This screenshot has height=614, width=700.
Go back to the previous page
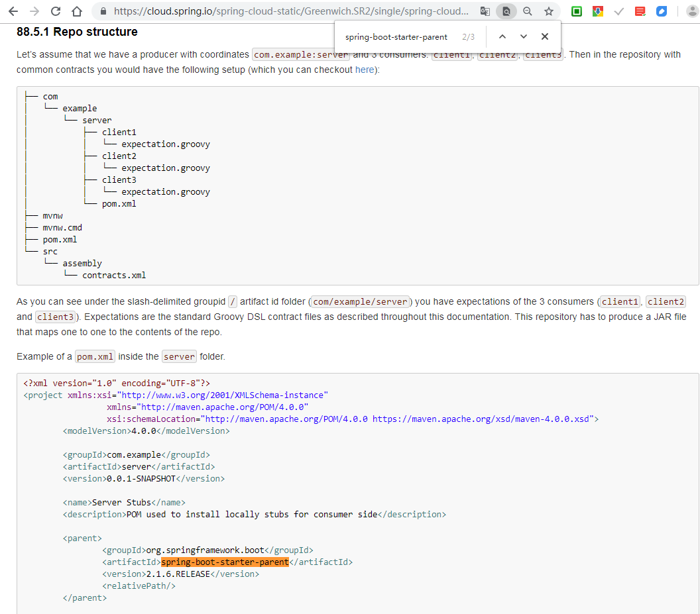13,11
